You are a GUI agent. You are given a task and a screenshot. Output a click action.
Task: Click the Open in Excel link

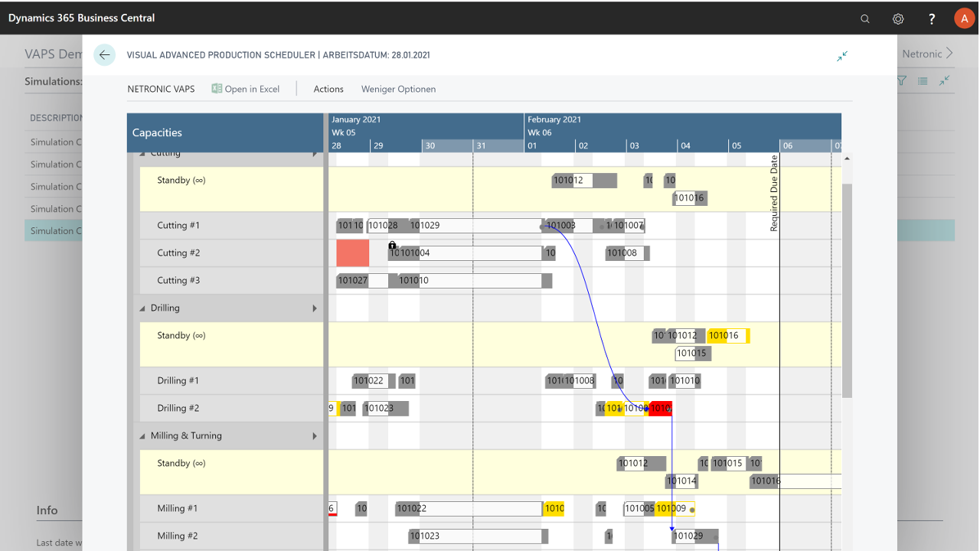point(251,89)
